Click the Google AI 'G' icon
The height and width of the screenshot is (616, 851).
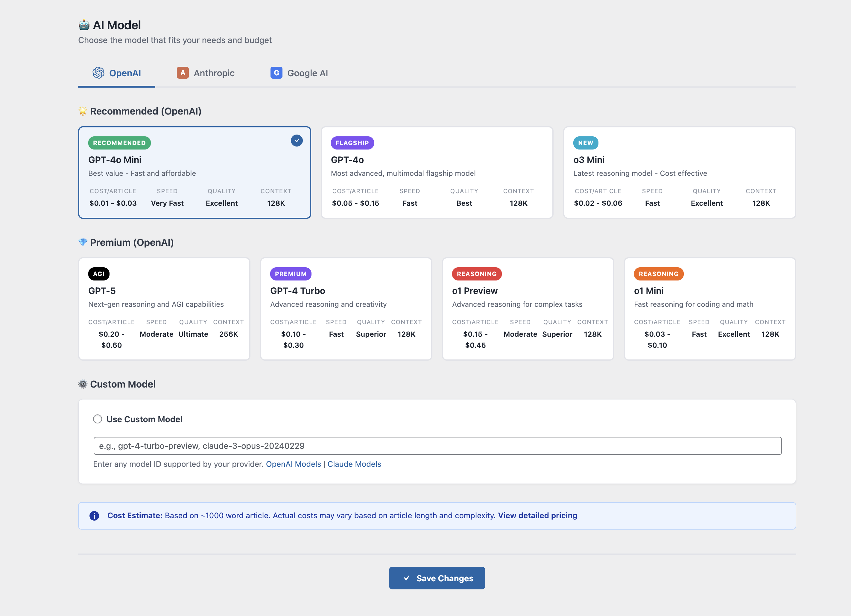(x=276, y=73)
